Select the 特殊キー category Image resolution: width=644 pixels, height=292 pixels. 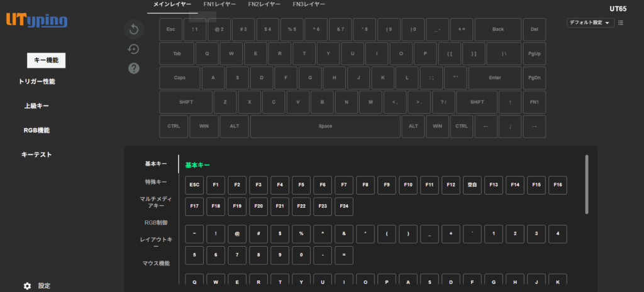tap(156, 182)
